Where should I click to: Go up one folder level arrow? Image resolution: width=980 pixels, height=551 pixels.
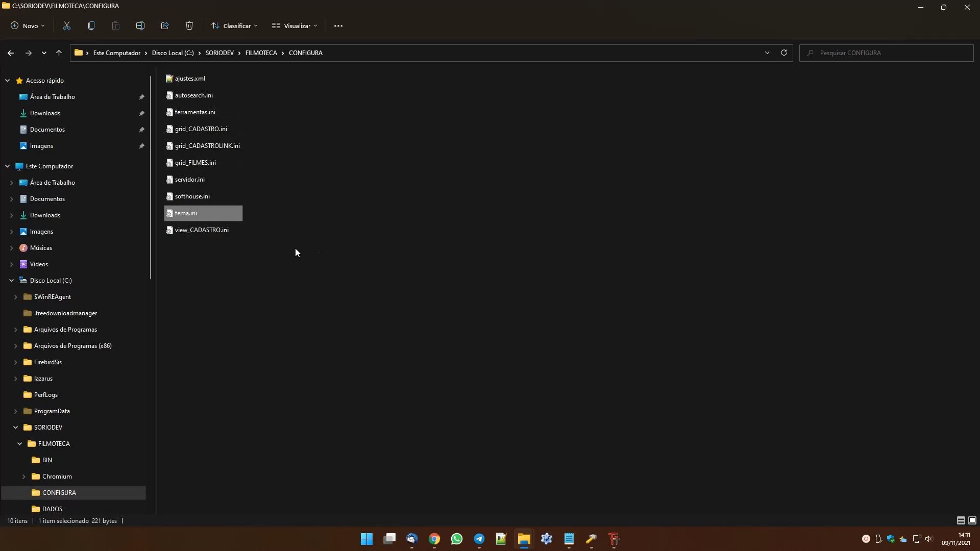coord(59,53)
